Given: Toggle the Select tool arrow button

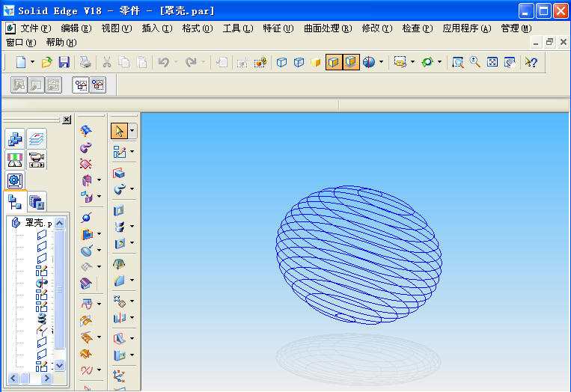Looking at the screenshot, I should point(120,131).
